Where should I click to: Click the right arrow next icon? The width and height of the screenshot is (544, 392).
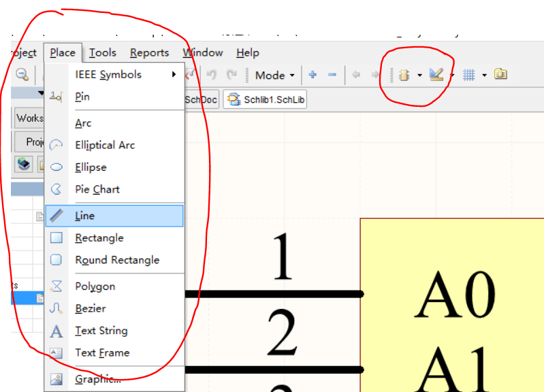coord(375,75)
